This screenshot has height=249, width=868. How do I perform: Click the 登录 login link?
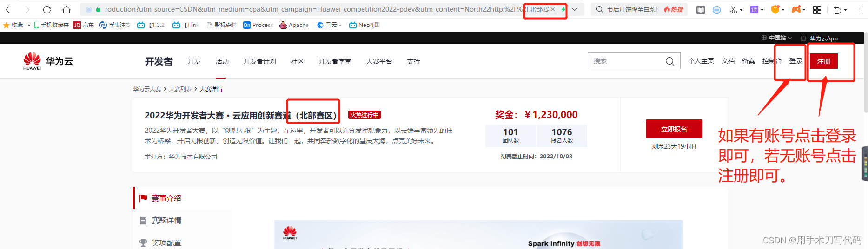click(x=796, y=61)
